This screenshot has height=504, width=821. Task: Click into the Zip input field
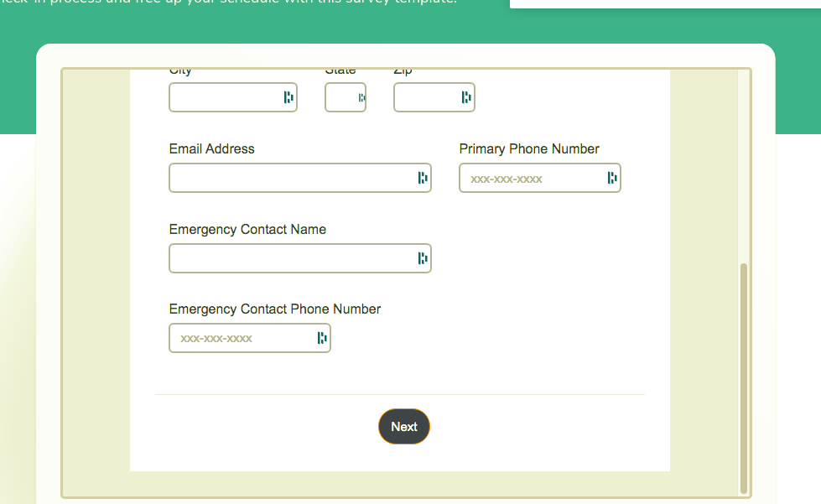point(426,97)
